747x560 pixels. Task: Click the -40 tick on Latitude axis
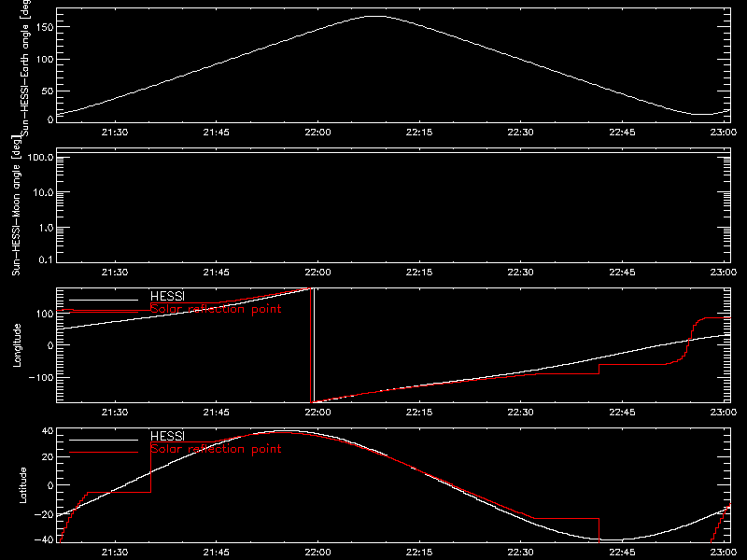(x=44, y=540)
